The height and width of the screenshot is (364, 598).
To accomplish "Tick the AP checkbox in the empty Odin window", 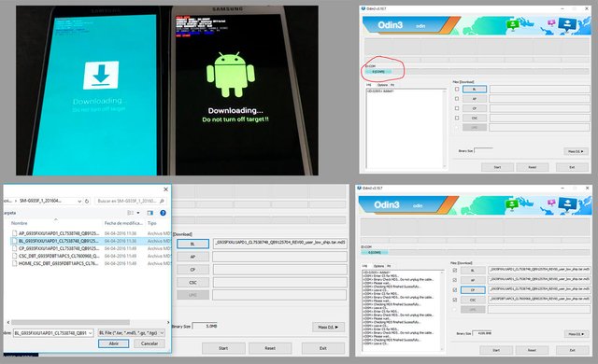I will (457, 99).
